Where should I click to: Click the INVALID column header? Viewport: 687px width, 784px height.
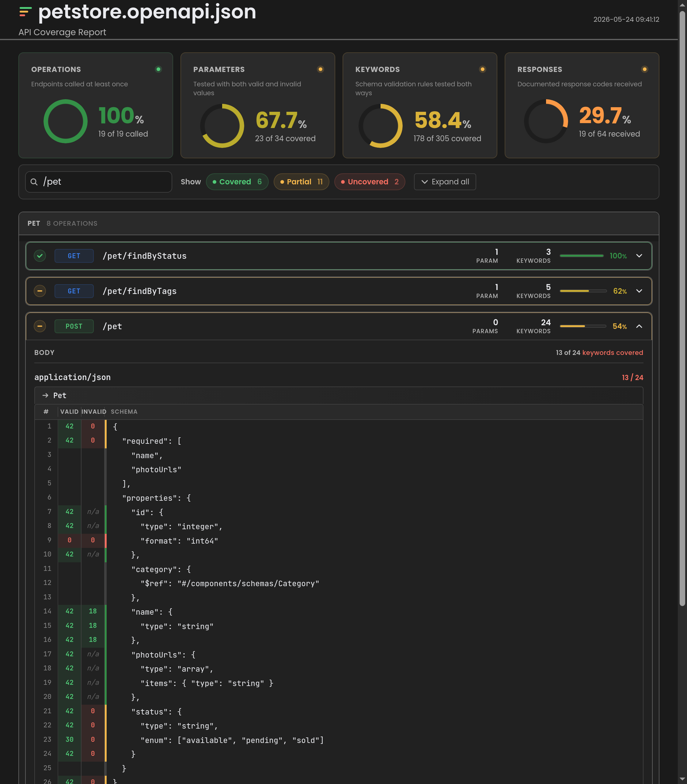pyautogui.click(x=94, y=412)
